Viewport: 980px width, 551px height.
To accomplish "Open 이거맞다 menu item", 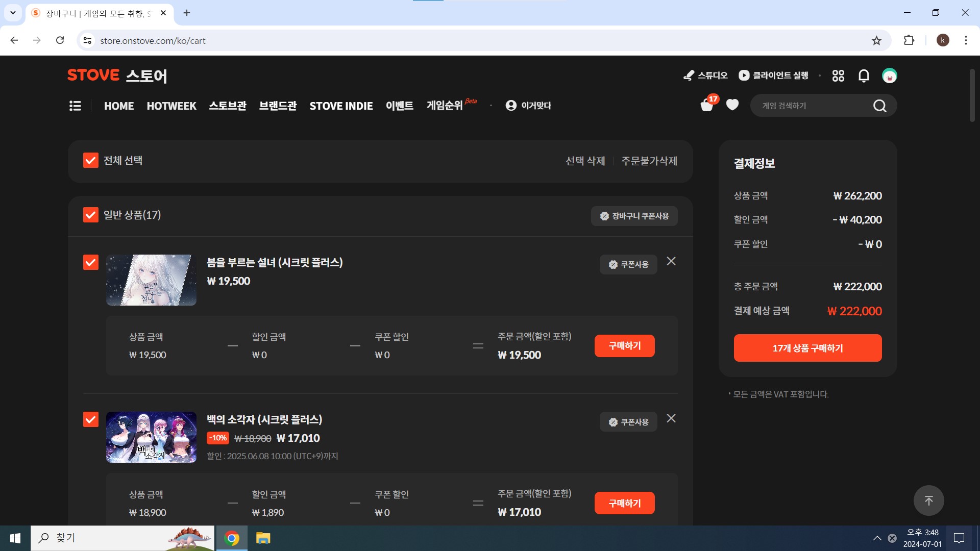I will [528, 106].
